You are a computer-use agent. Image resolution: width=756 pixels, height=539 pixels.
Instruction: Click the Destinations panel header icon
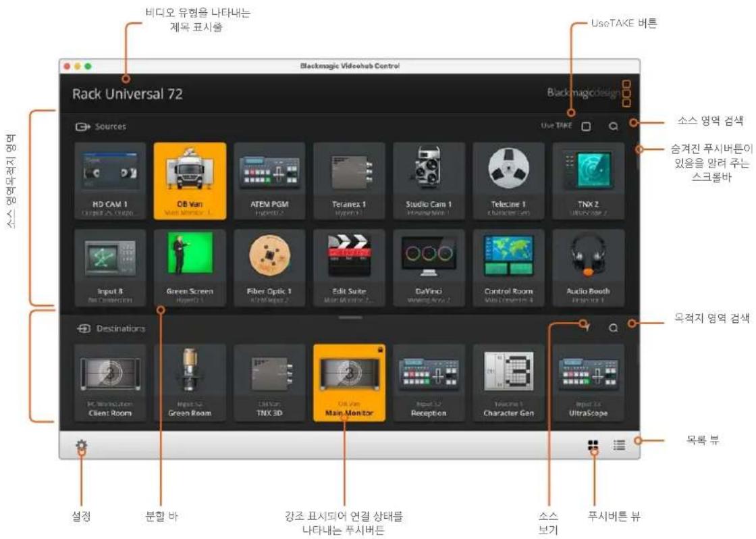[x=84, y=329]
